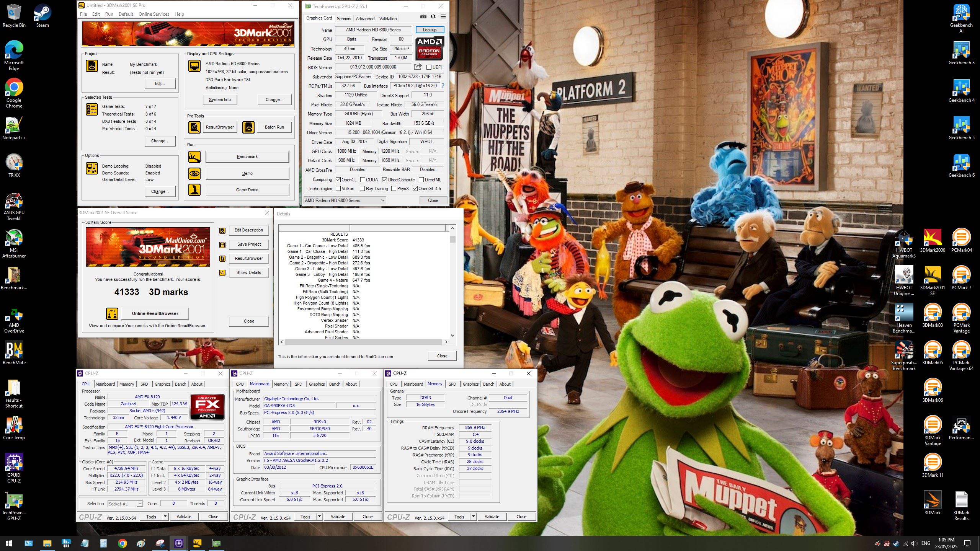Click the GPU-Z refresh icon
980x551 pixels.
point(433,16)
